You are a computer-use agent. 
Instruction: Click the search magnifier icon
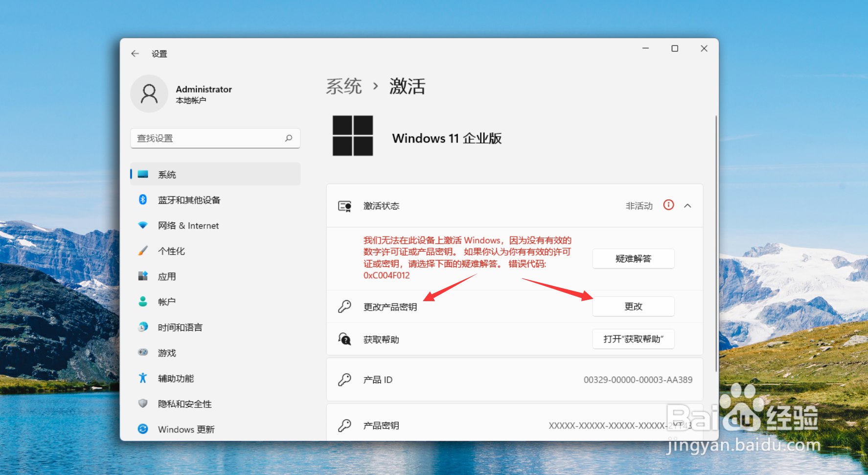coord(289,138)
